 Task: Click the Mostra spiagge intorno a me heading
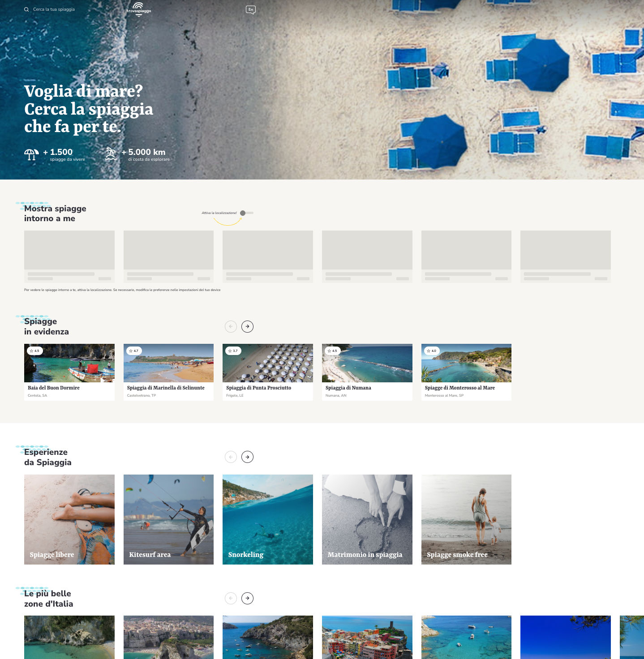(55, 214)
